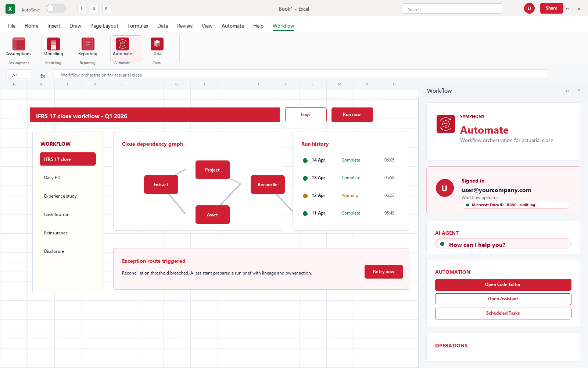
Task: Open the File menu
Action: [x=12, y=26]
